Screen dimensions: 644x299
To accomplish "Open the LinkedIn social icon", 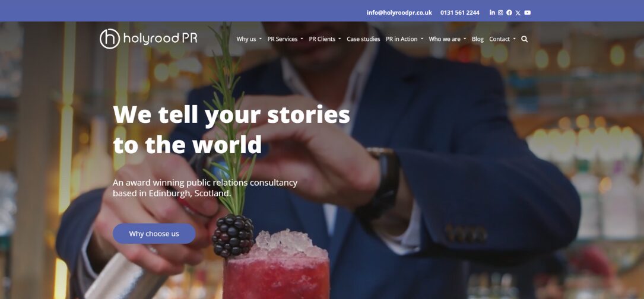I will [x=492, y=12].
